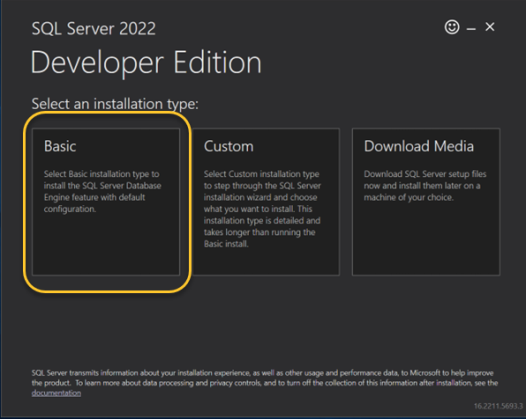Choose the Custom installation type

pos(266,202)
